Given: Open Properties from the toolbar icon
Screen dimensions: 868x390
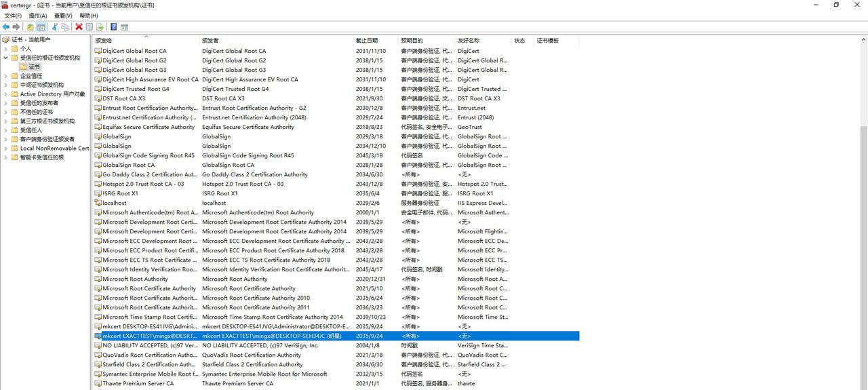Looking at the screenshot, I should pos(90,27).
